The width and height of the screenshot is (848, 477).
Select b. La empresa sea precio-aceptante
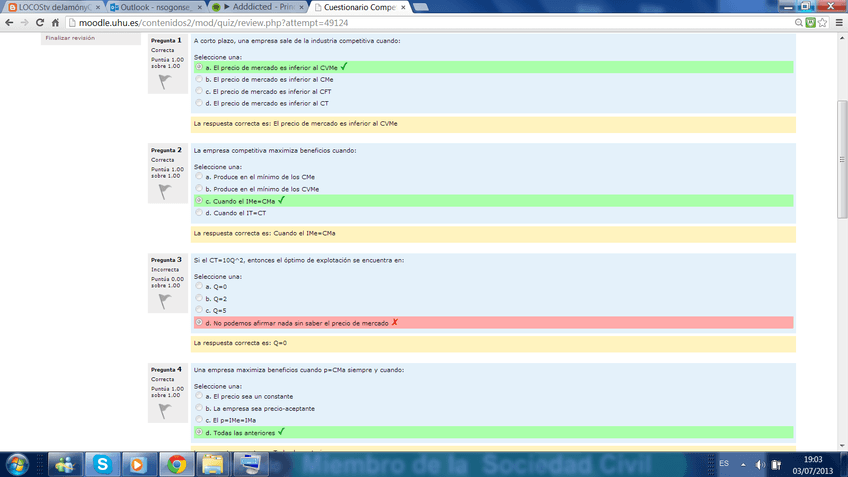[x=199, y=408]
